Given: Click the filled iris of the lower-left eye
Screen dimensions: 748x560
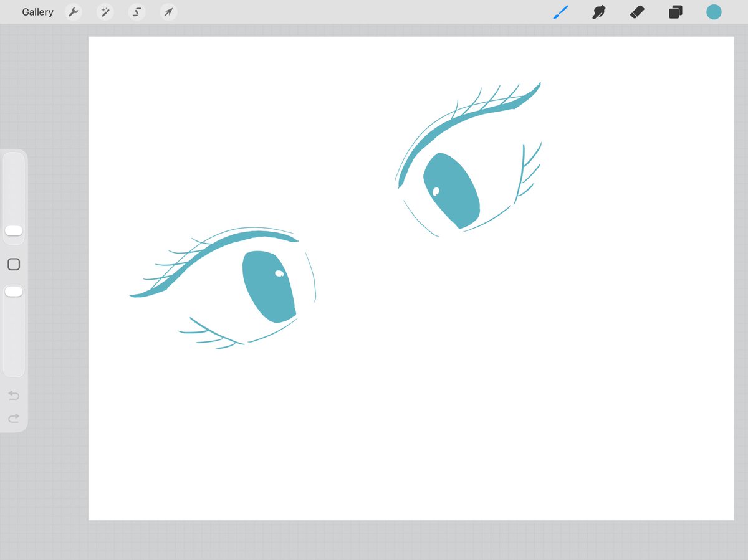Looking at the screenshot, I should tap(269, 287).
